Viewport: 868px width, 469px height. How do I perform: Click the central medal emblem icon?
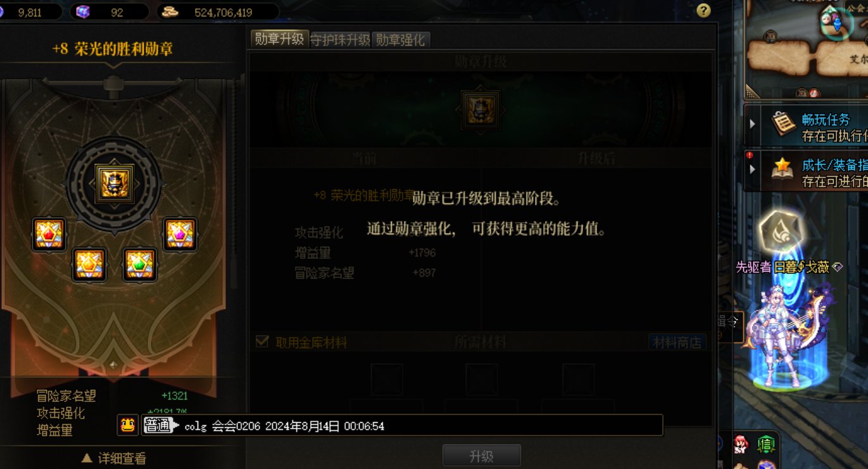pyautogui.click(x=114, y=184)
